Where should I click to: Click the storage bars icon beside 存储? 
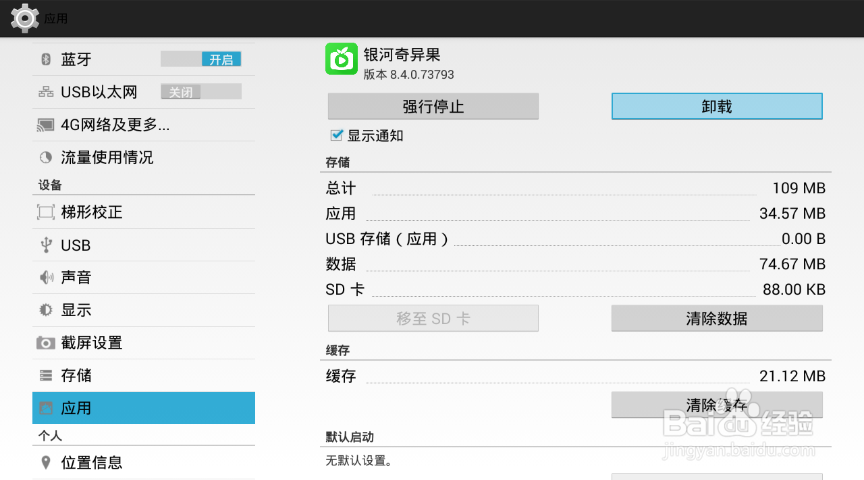click(46, 376)
